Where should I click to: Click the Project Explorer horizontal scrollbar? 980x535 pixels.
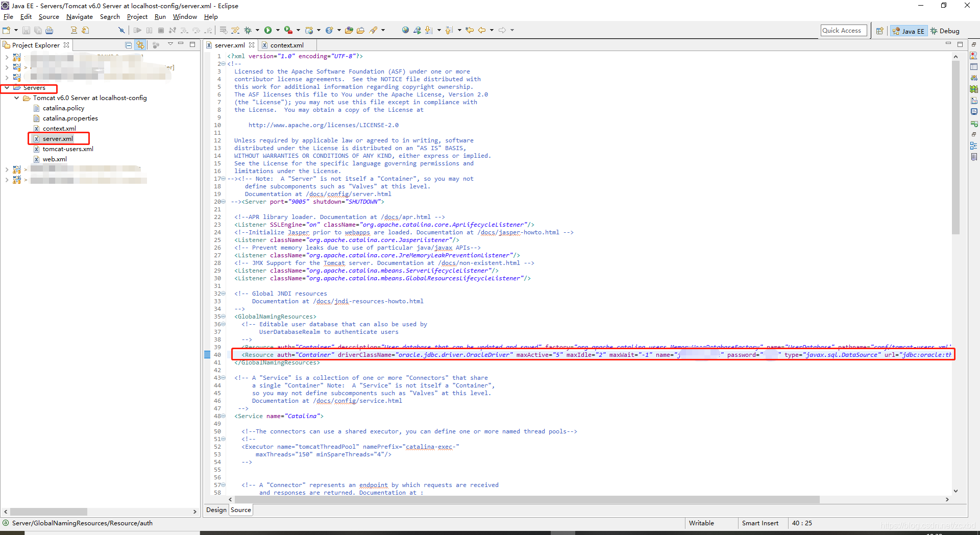(49, 512)
